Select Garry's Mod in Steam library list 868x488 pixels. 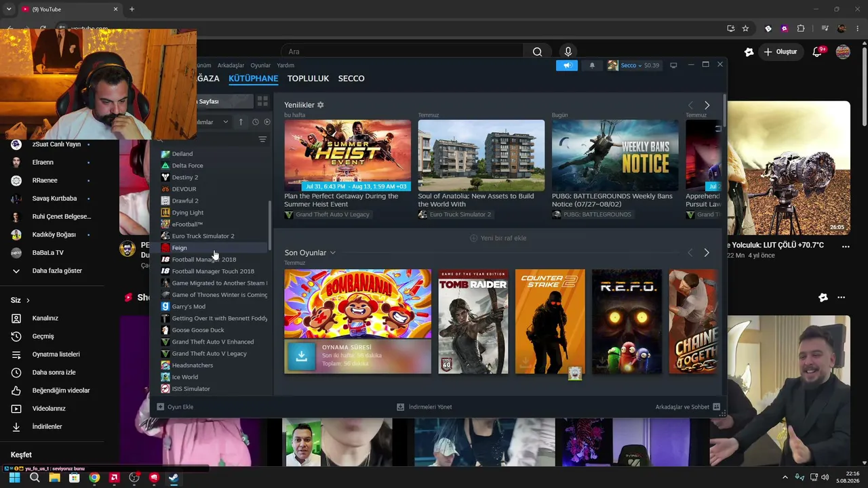click(x=214, y=306)
